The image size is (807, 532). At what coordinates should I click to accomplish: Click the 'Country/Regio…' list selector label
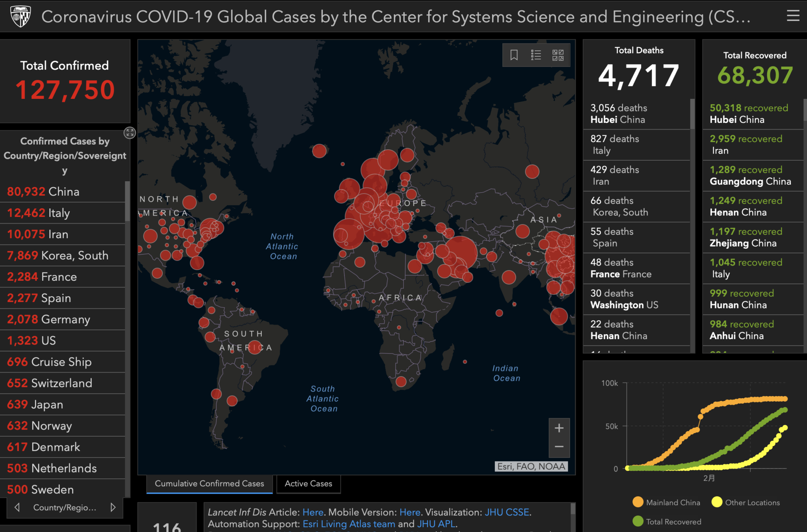[x=65, y=507]
